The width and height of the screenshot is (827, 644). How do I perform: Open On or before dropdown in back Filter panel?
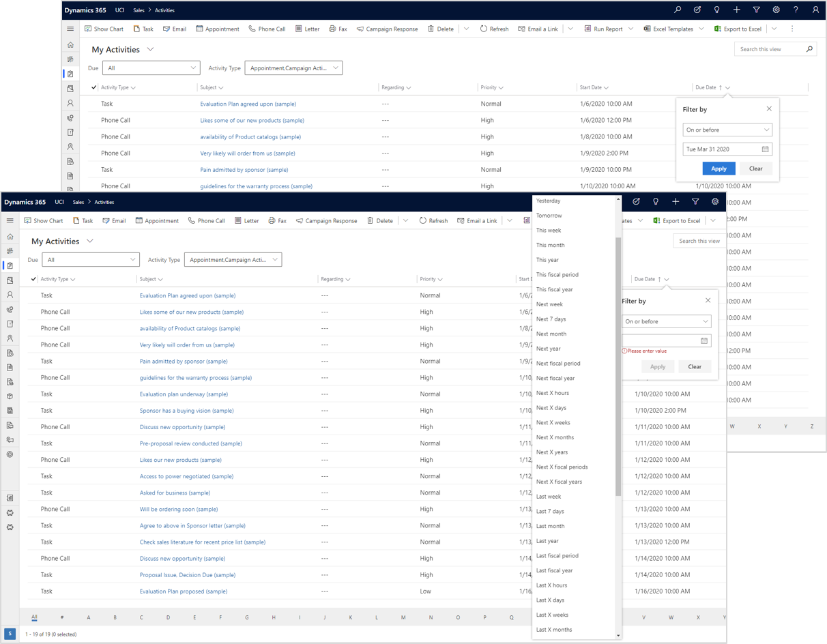[x=727, y=130]
